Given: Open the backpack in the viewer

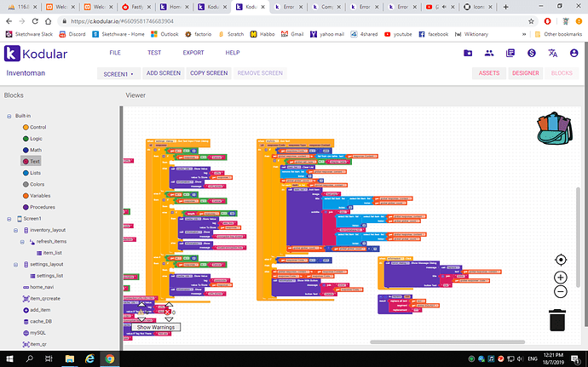Looking at the screenshot, I should pyautogui.click(x=555, y=129).
